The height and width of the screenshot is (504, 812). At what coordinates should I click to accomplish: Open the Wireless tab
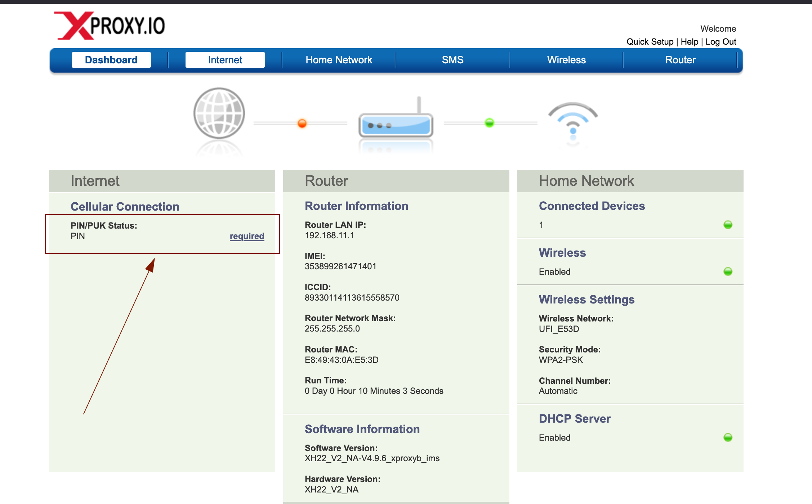click(566, 60)
